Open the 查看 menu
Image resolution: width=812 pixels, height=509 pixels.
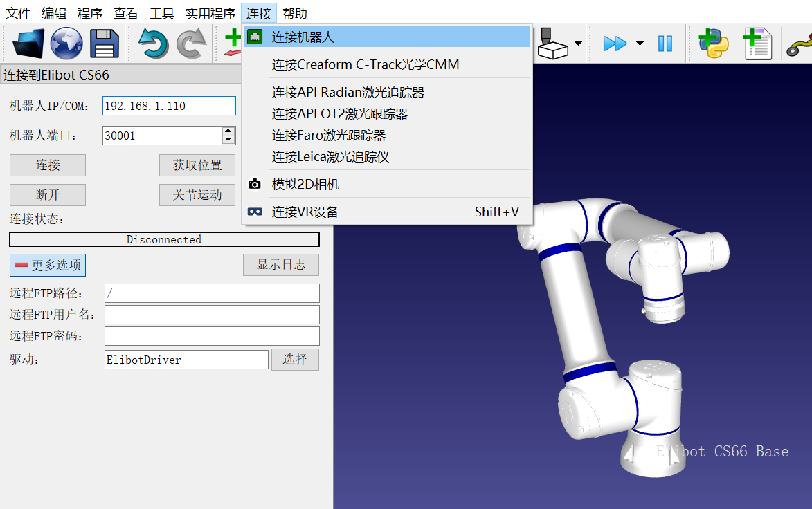[x=126, y=13]
